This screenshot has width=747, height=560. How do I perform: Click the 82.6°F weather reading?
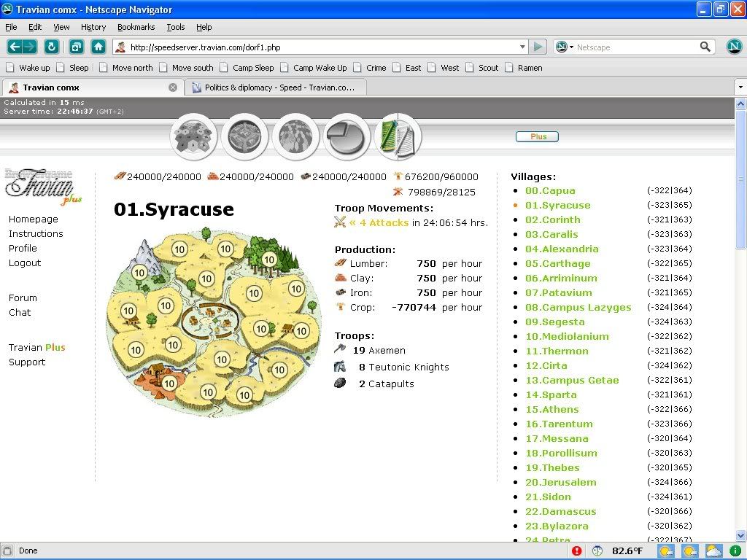627,551
